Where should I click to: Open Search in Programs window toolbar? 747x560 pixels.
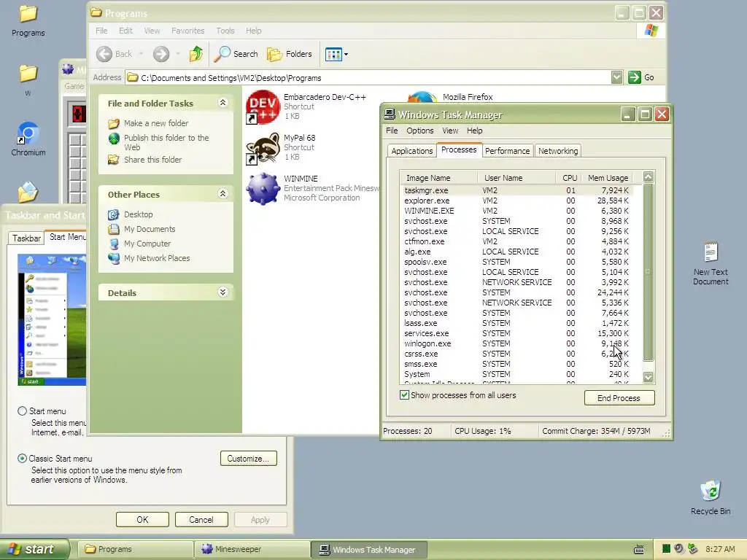pyautogui.click(x=236, y=54)
